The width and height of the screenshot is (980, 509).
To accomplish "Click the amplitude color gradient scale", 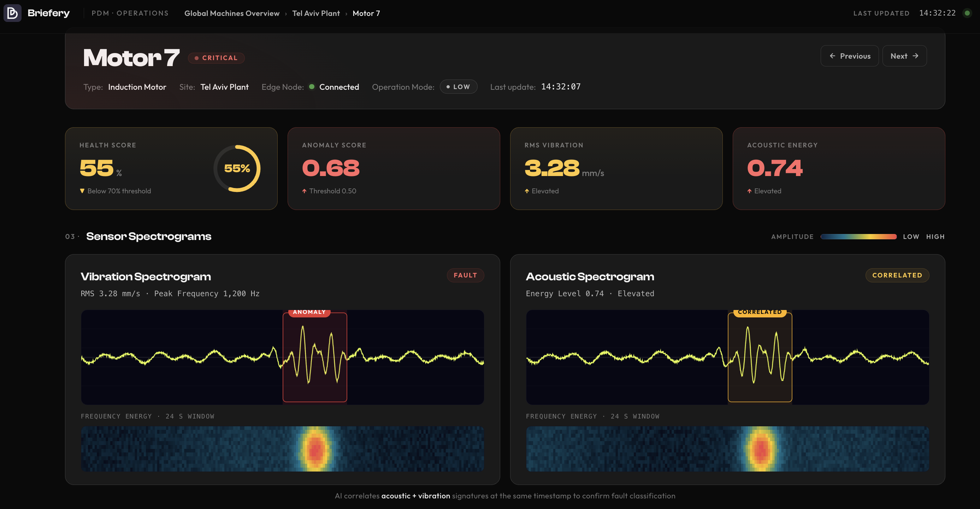I will 858,236.
